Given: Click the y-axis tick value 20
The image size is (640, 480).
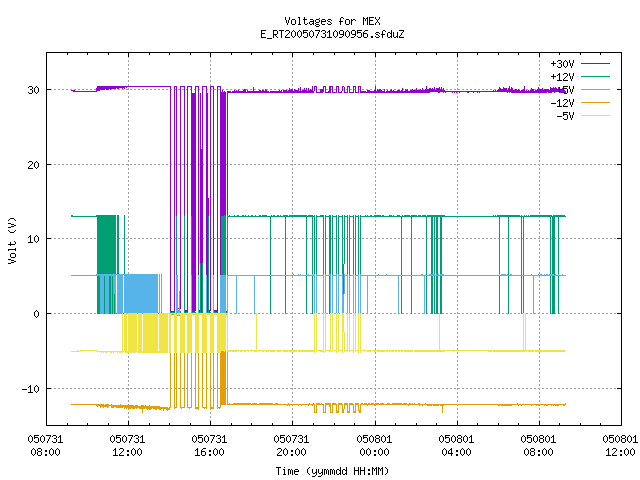Looking at the screenshot, I should pyautogui.click(x=33, y=165).
